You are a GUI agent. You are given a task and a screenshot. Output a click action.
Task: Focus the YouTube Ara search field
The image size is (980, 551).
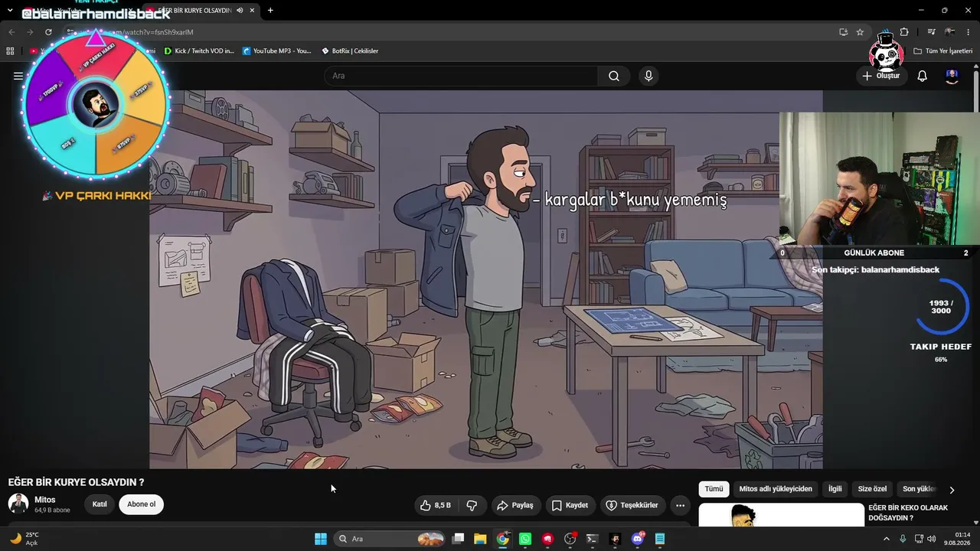pos(461,76)
